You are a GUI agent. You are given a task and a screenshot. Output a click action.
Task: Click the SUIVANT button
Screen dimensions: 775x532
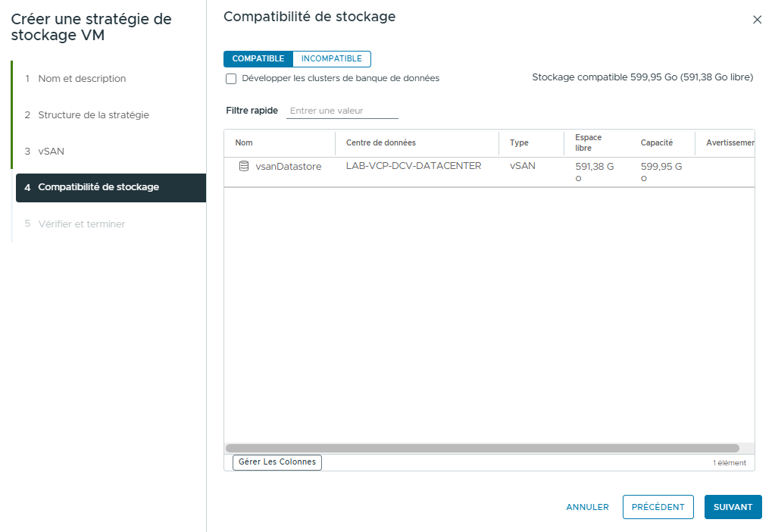[732, 507]
